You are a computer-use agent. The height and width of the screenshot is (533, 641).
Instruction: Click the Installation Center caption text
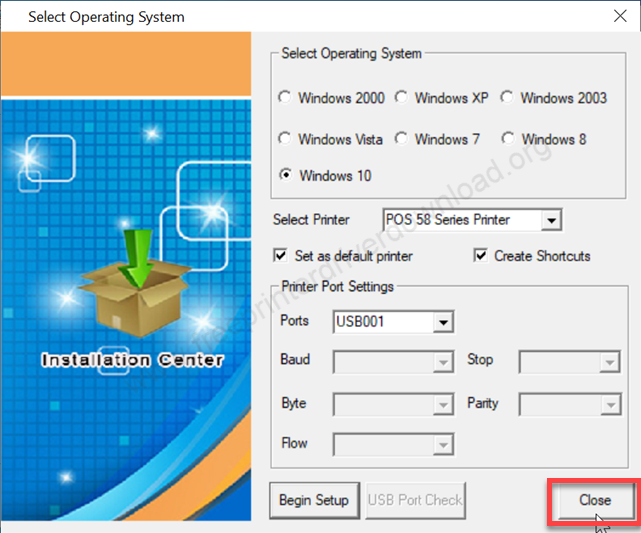133,360
